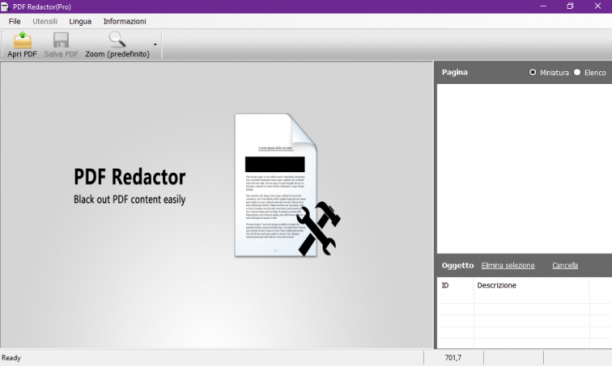612x366 pixels.
Task: Click the ID column header
Action: click(x=455, y=285)
